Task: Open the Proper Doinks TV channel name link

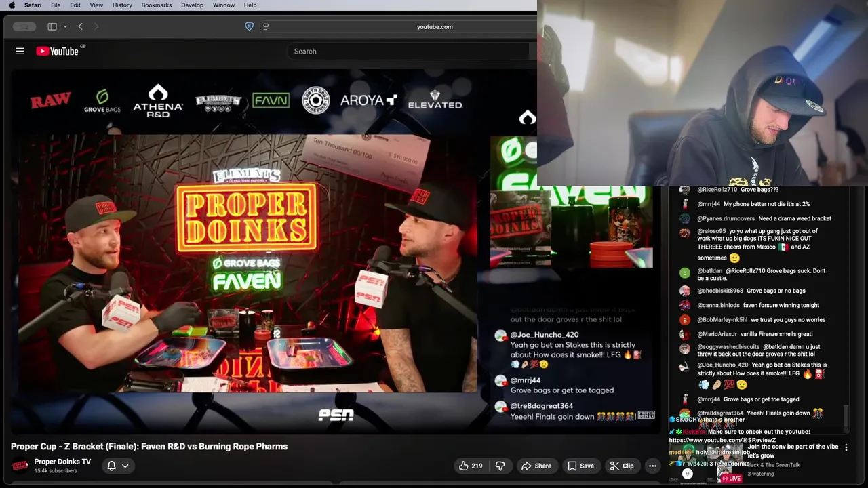Action: pos(62,462)
